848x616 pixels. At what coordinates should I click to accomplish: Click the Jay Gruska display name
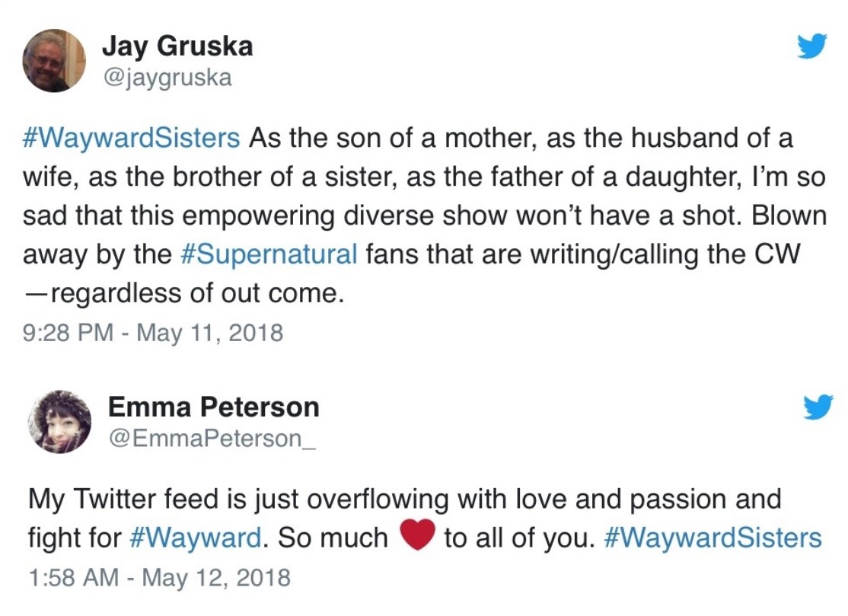click(177, 47)
